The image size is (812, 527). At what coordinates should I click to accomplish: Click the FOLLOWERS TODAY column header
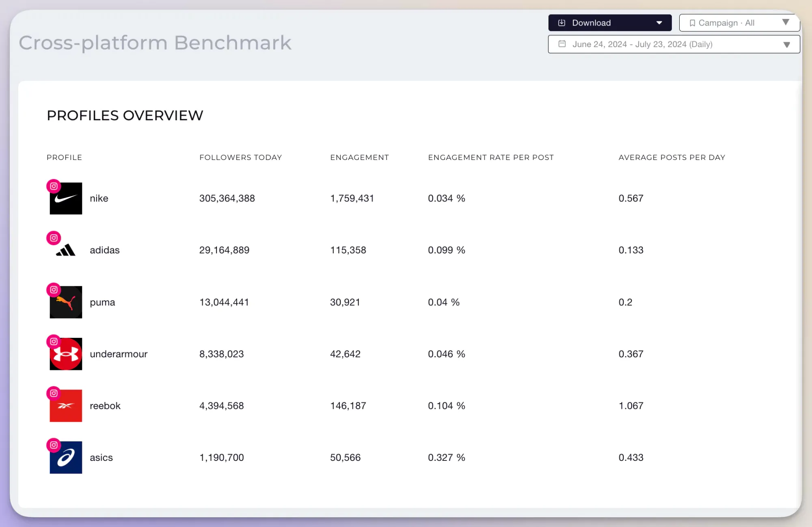tap(241, 158)
